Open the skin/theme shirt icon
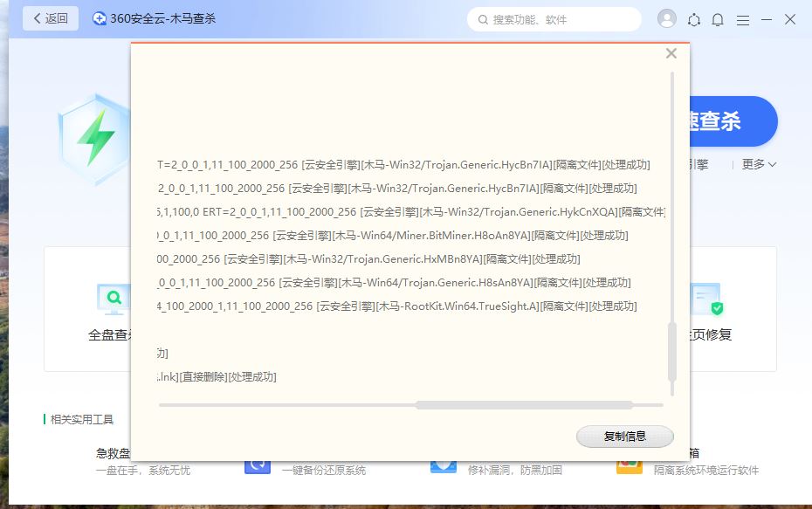Screen dimensions: 812x509 (x=694, y=20)
